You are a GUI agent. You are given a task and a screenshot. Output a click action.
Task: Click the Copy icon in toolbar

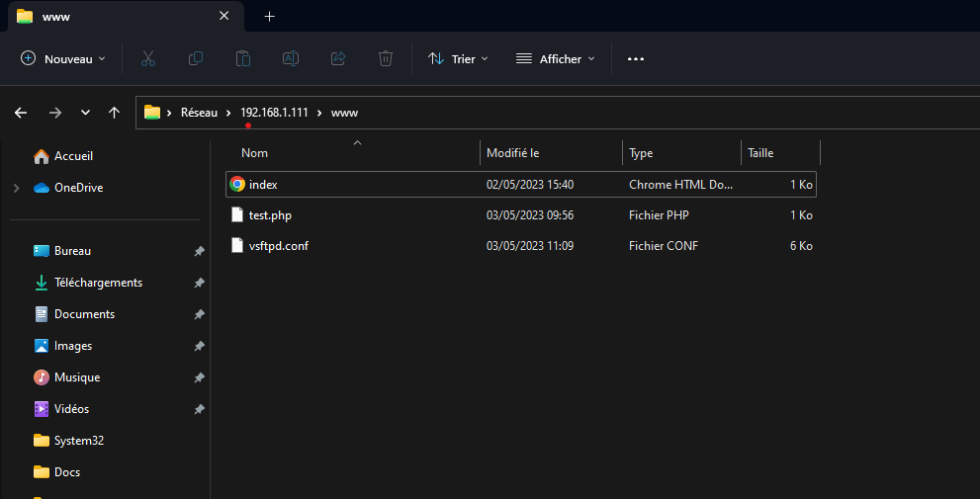[196, 58]
